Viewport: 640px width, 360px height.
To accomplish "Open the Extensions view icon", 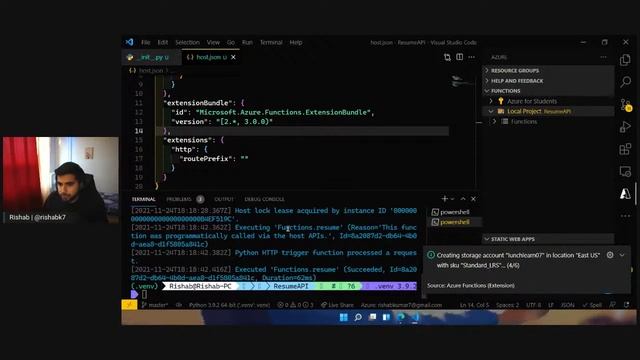I will coord(625,149).
